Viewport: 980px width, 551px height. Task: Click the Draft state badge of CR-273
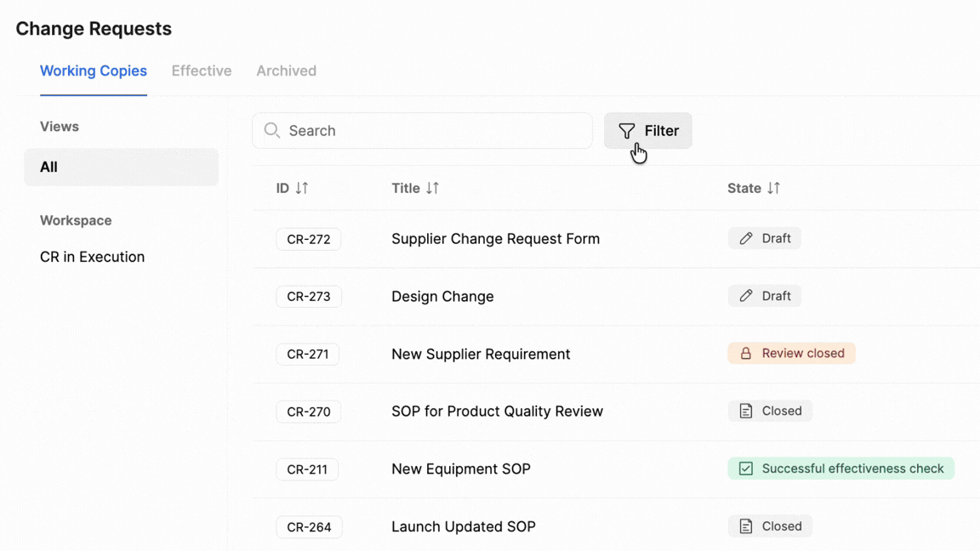[764, 296]
